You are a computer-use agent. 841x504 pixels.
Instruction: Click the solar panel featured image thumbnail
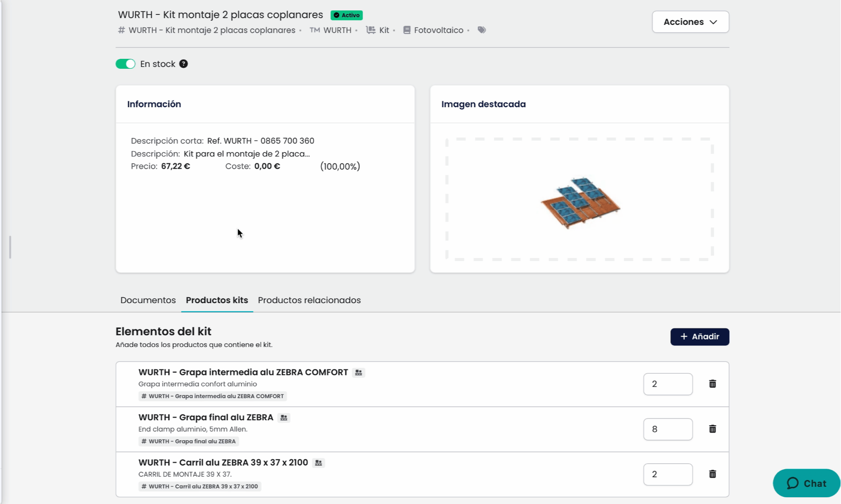580,203
